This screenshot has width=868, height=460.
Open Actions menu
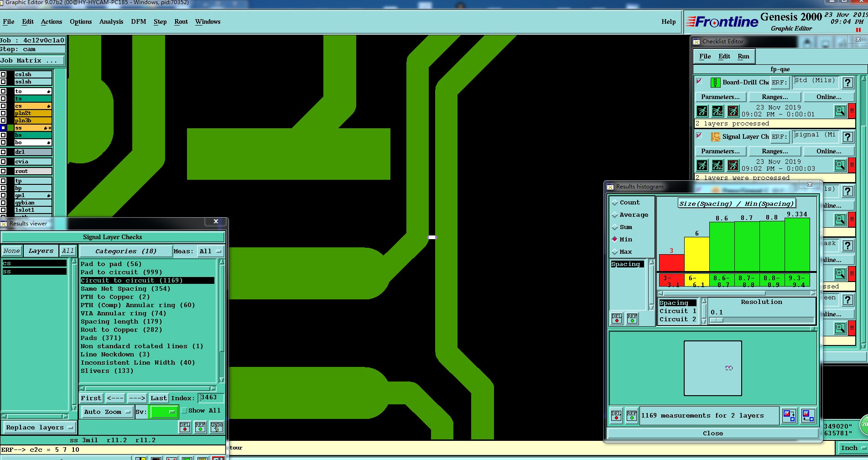coord(52,21)
